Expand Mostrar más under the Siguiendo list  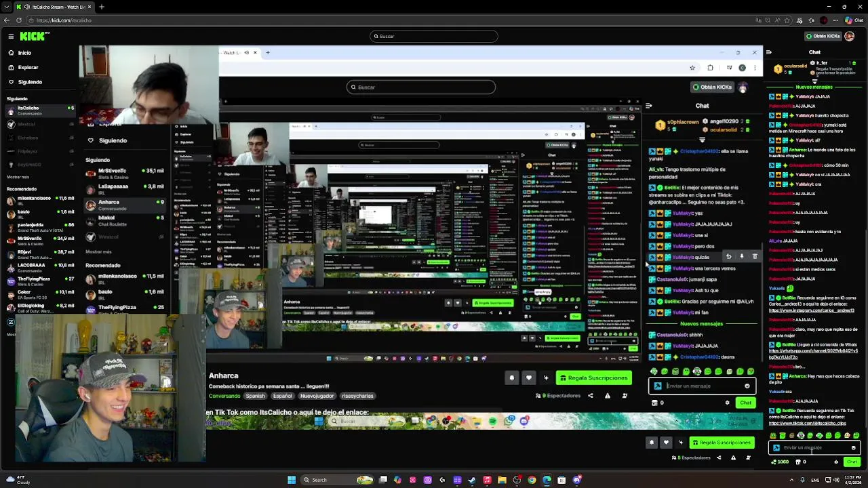coord(18,177)
